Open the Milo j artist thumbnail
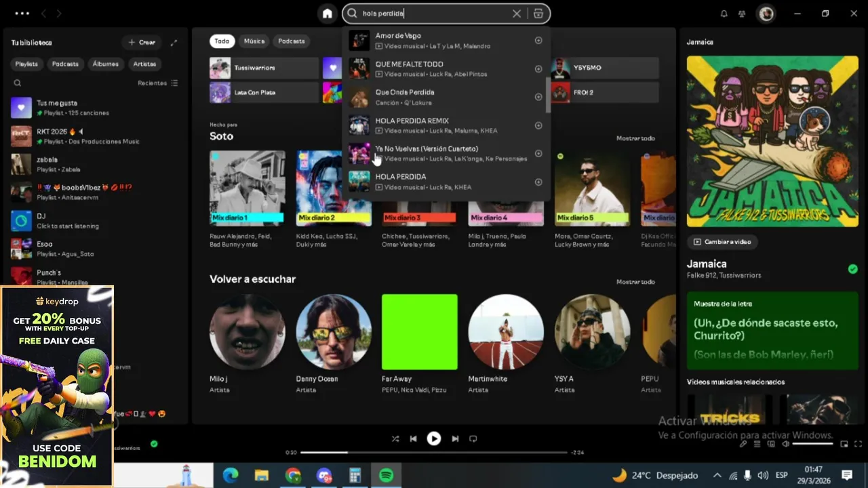 tap(248, 331)
